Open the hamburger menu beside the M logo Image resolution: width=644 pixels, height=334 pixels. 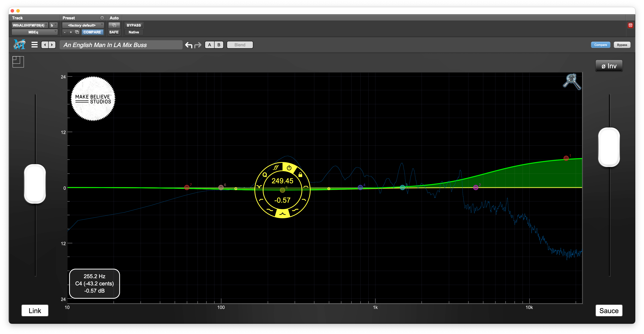(35, 45)
